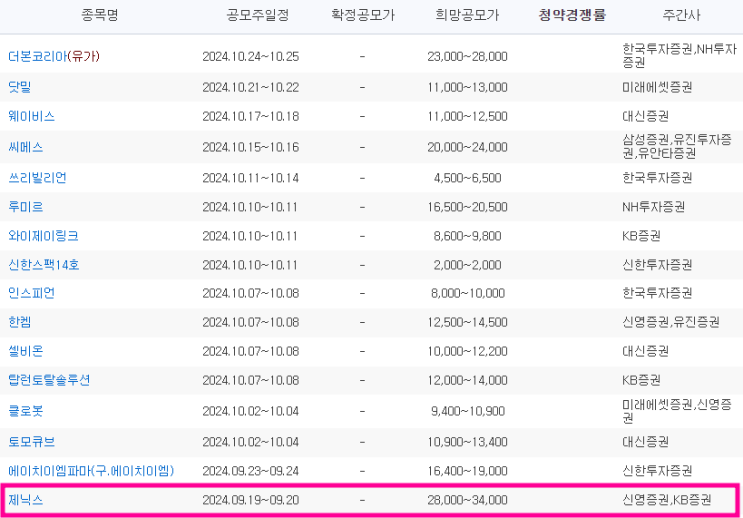Image resolution: width=743 pixels, height=518 pixels.
Task: Select the 루미르 row date 2024.10.10~10.11
Action: [250, 207]
